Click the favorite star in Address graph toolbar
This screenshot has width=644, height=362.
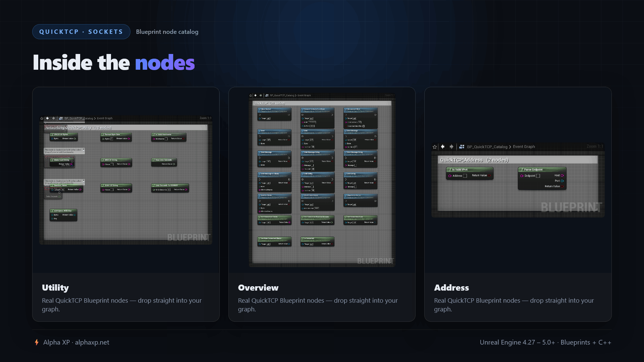point(435,147)
